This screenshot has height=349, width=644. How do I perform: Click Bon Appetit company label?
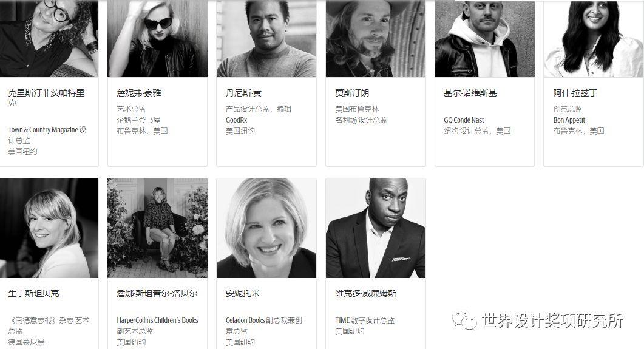(569, 120)
